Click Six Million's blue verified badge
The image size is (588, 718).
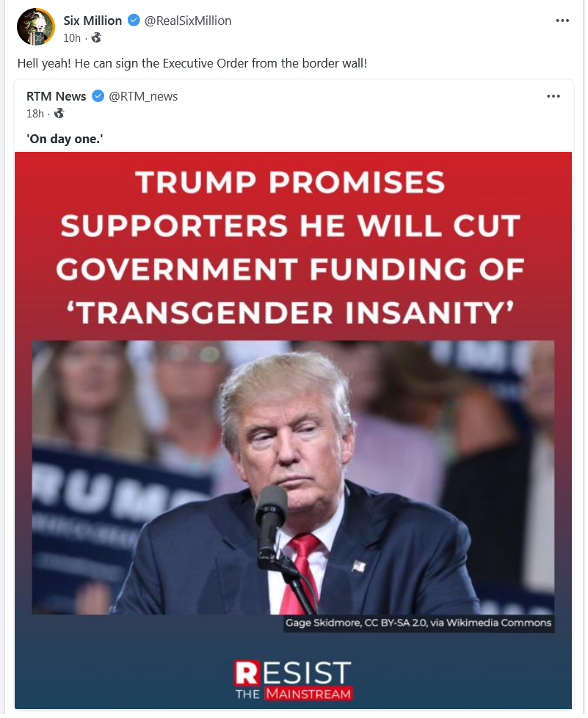(134, 21)
